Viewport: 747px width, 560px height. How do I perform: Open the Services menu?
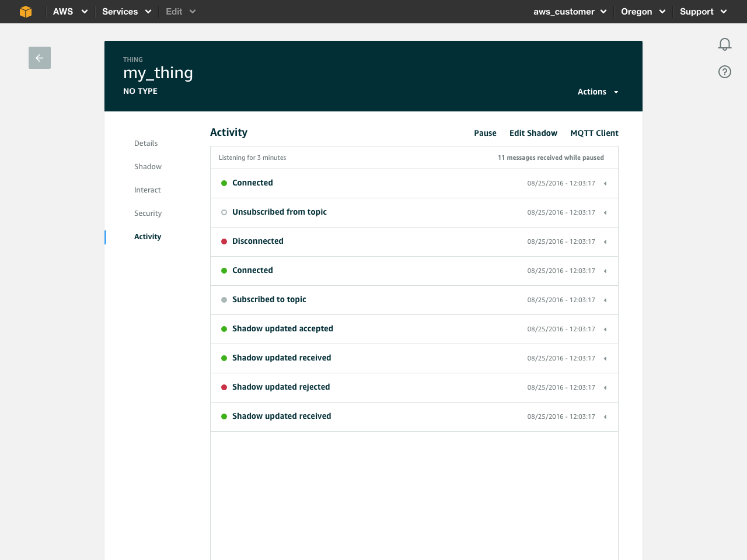point(126,12)
